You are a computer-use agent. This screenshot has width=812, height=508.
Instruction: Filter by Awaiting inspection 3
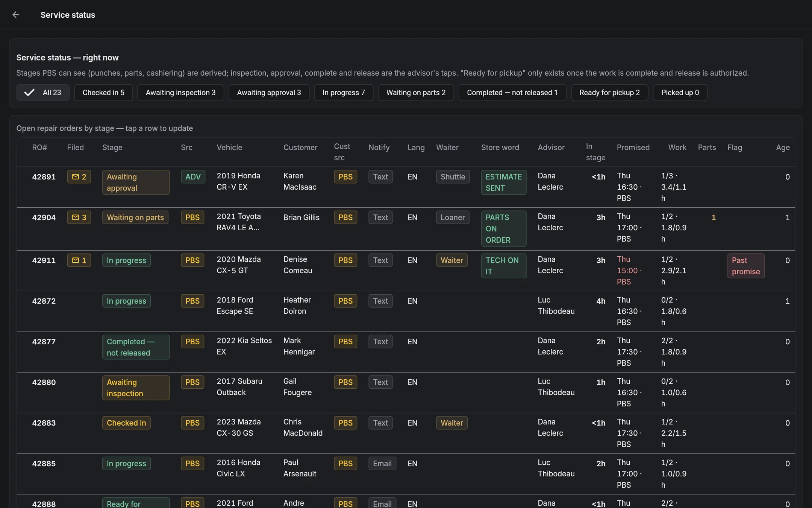[180, 93]
